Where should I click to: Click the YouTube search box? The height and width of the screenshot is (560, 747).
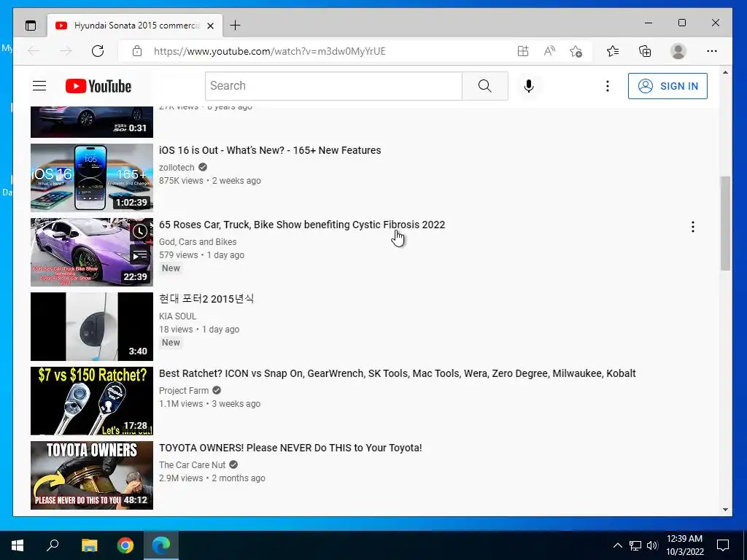[x=333, y=86]
